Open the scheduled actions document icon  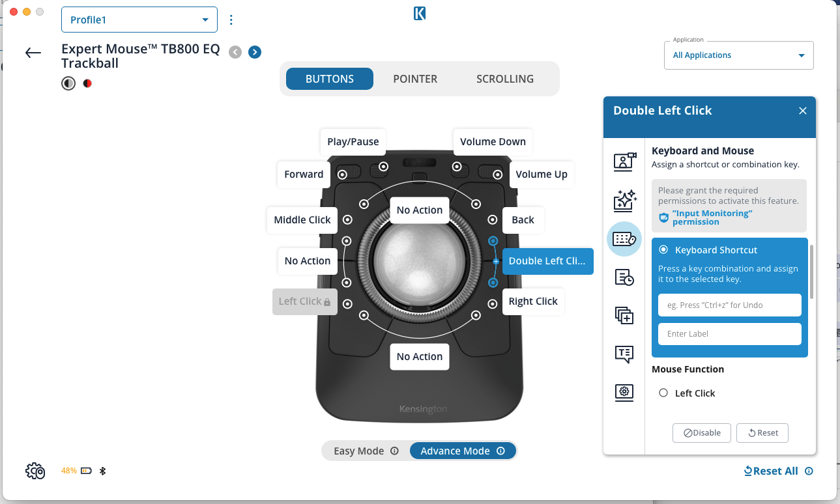(x=624, y=277)
